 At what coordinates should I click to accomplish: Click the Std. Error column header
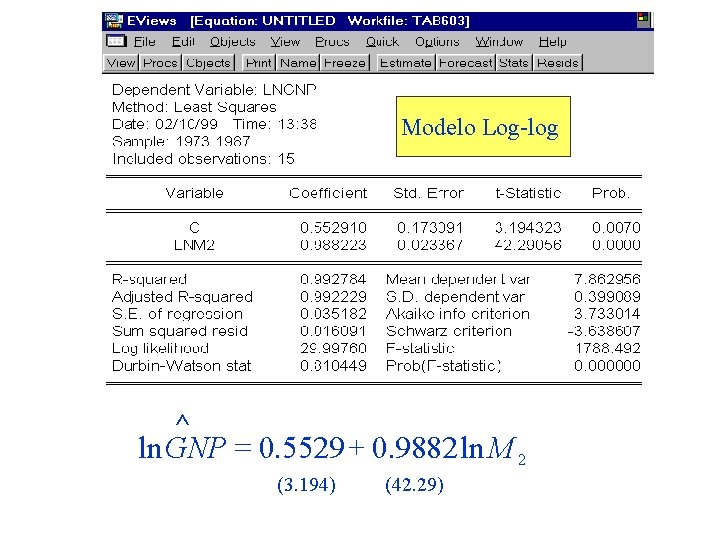pyautogui.click(x=428, y=193)
